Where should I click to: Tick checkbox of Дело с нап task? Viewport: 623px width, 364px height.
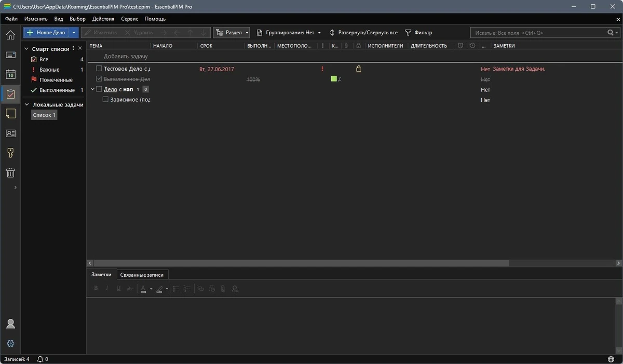click(x=99, y=89)
